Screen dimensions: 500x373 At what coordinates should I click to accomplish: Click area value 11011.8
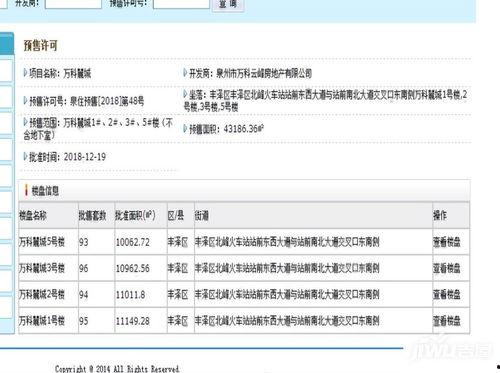(130, 294)
